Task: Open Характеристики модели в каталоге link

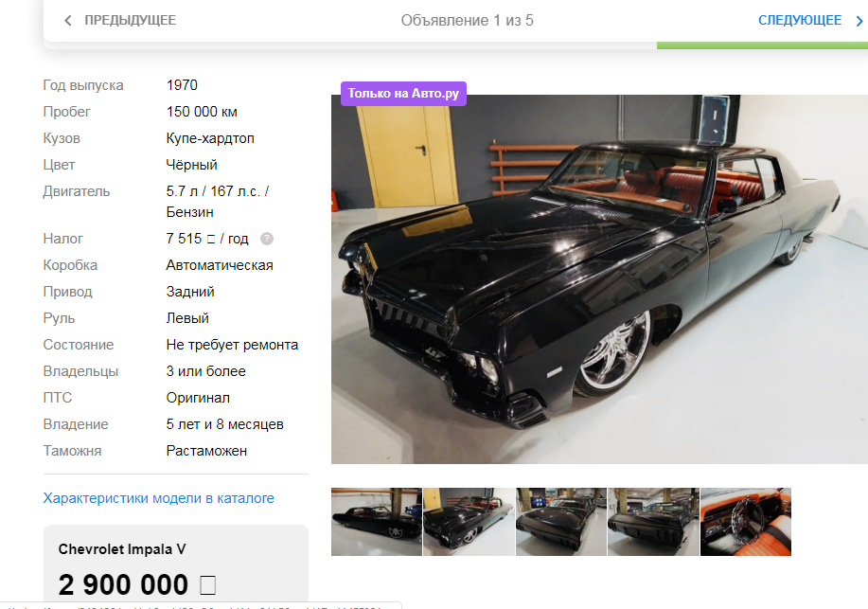Action: click(158, 498)
